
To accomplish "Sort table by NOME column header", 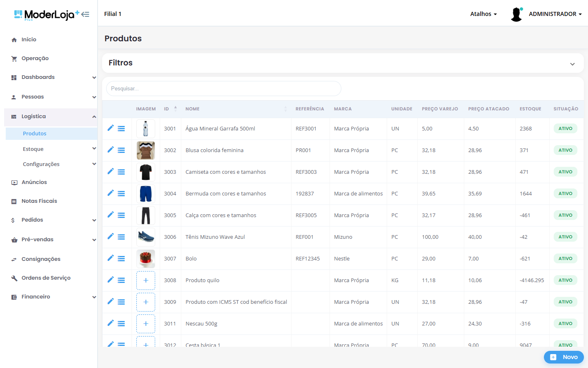I will [x=236, y=109].
